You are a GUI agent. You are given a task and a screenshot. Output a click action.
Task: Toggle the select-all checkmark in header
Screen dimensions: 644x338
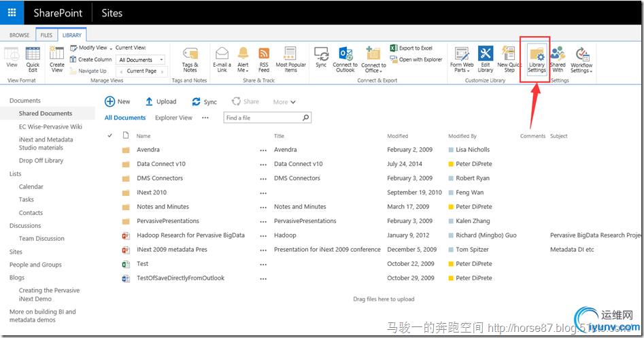click(110, 135)
